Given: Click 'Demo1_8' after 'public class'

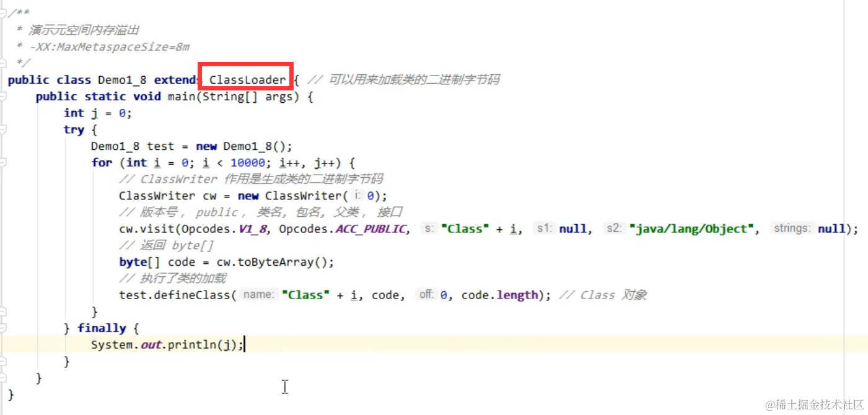Looking at the screenshot, I should 122,80.
